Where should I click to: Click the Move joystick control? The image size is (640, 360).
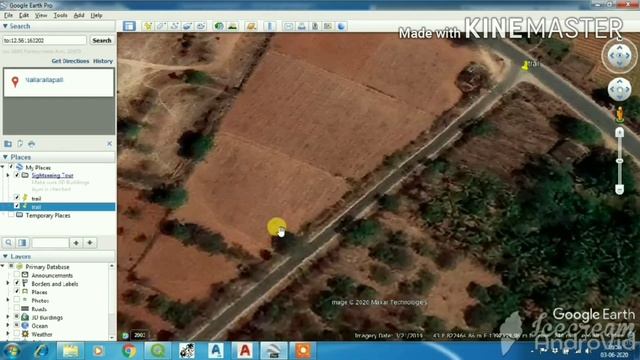coord(620,89)
